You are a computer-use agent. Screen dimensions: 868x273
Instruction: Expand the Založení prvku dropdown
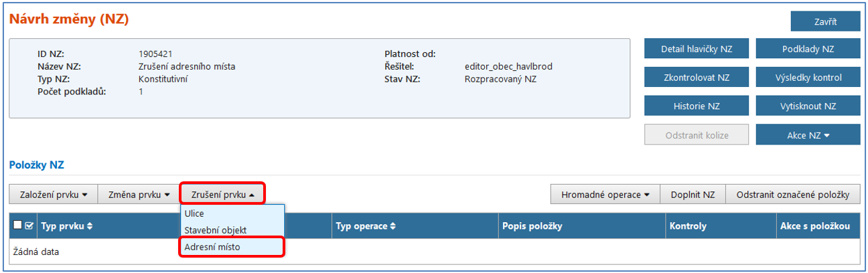pos(54,195)
